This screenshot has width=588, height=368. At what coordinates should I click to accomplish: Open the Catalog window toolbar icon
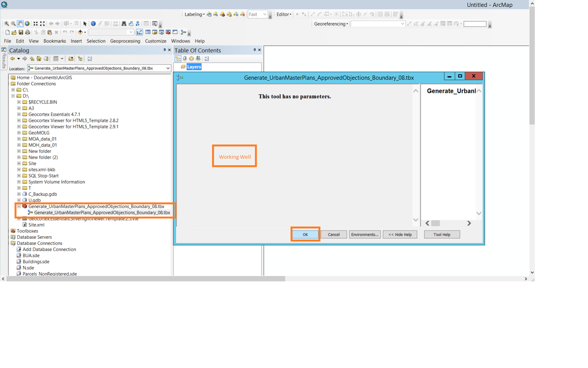click(x=155, y=32)
